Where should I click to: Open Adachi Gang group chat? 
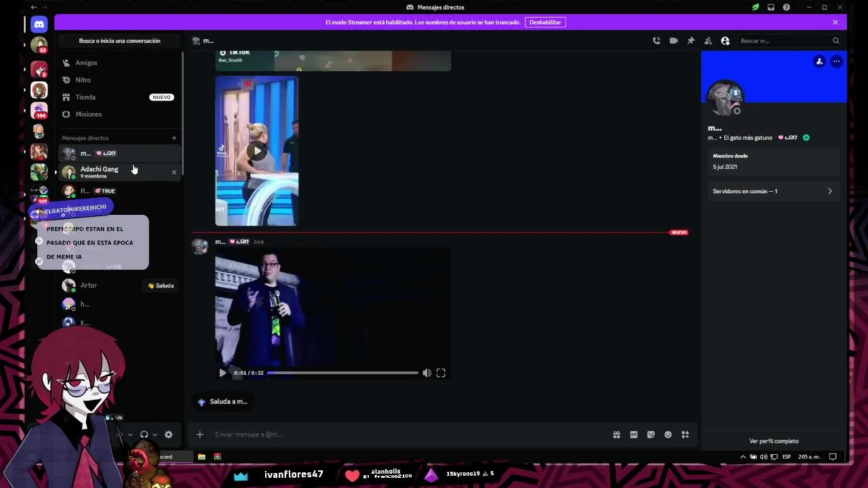[x=119, y=172]
